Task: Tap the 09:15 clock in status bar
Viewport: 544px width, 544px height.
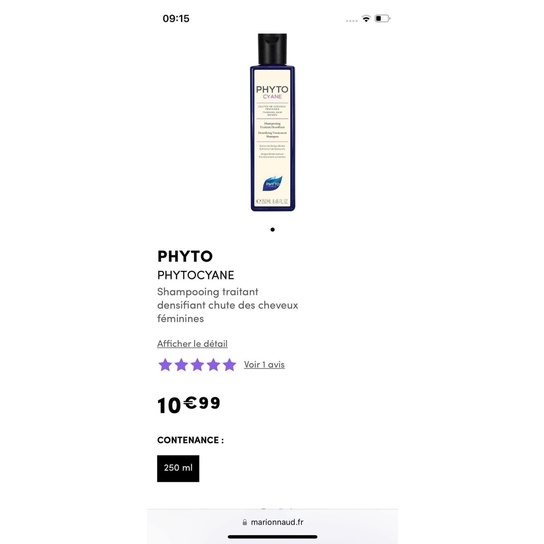Action: coord(176,18)
